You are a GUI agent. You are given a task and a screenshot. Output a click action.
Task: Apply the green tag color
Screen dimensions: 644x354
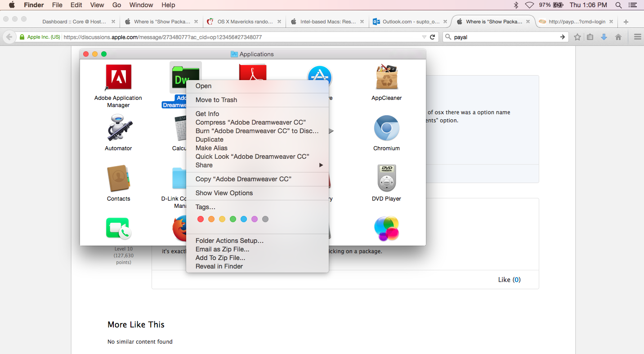pyautogui.click(x=233, y=219)
